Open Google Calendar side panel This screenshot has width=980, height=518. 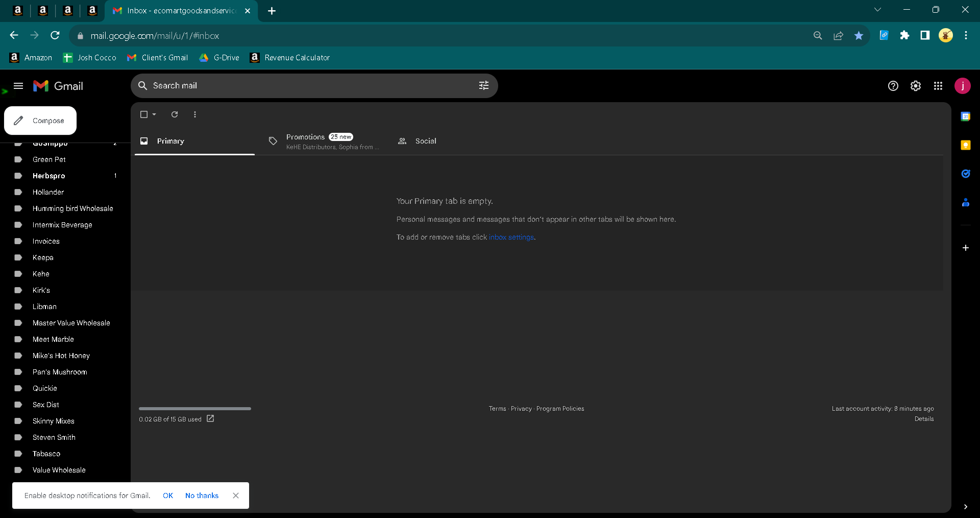point(966,116)
